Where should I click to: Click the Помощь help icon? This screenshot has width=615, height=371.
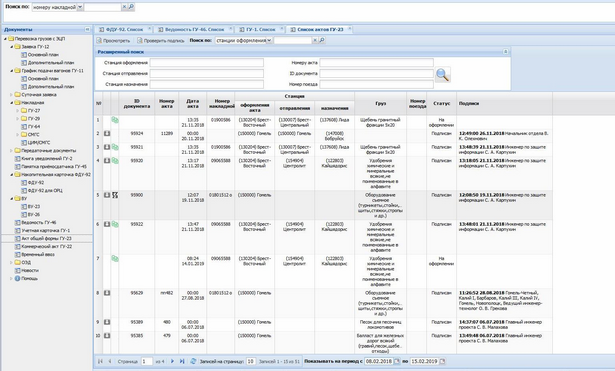17,278
